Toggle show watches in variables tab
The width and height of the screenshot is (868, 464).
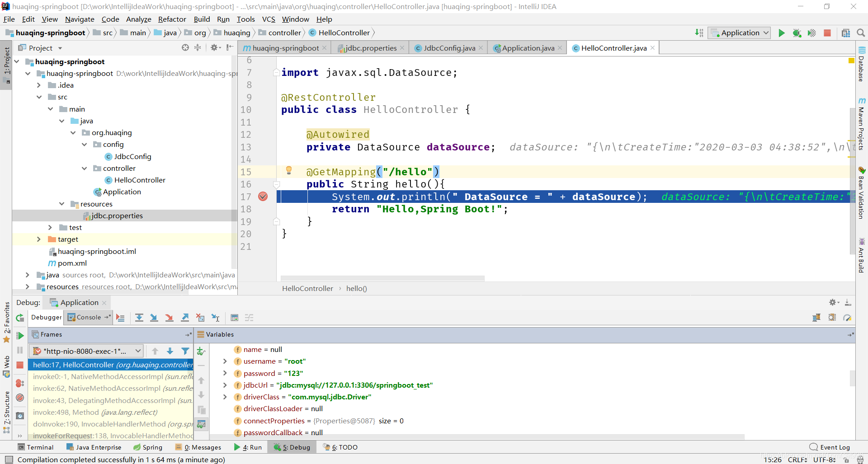pyautogui.click(x=201, y=424)
